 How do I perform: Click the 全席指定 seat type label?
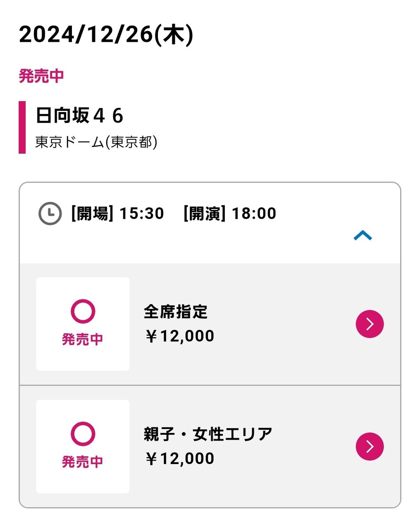(176, 312)
